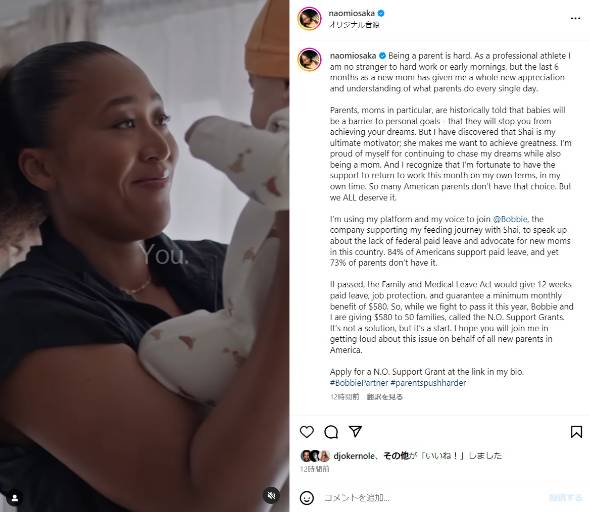590x512 pixels.
Task: Open the djokernole liker profile
Action: [x=354, y=456]
